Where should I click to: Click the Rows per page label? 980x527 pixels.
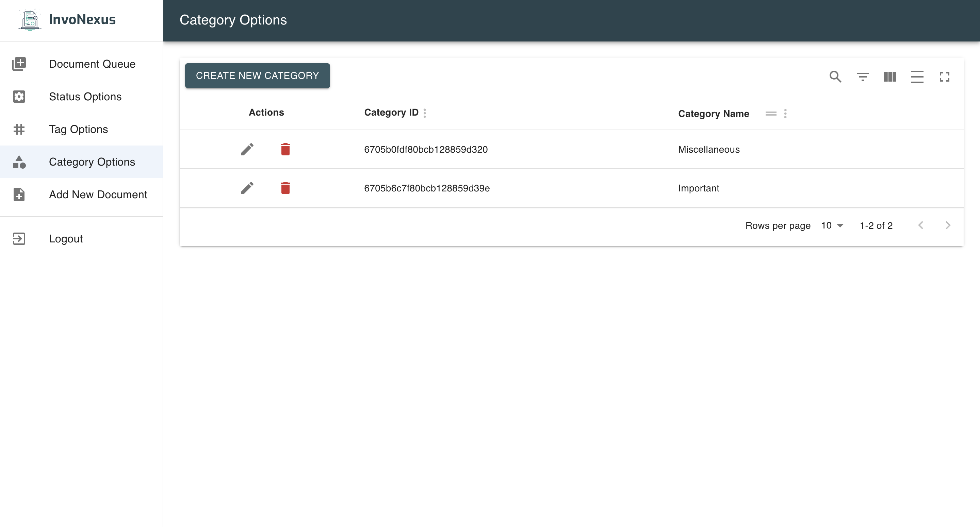tap(778, 225)
